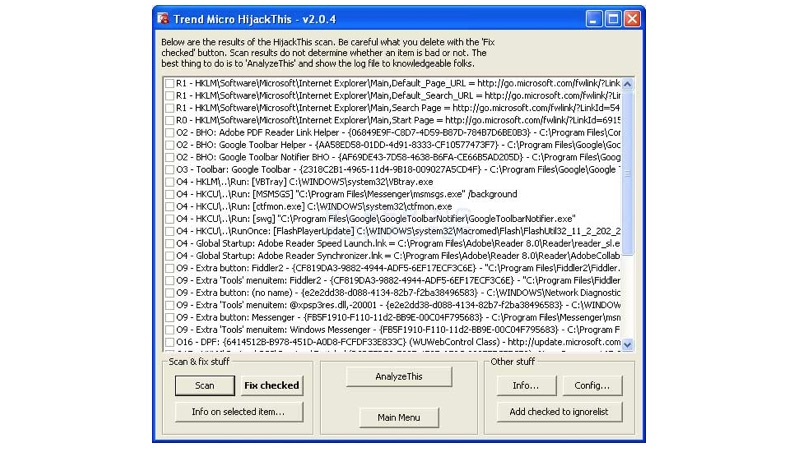The height and width of the screenshot is (450, 800).
Task: Return to Main Menu
Action: [x=399, y=417]
